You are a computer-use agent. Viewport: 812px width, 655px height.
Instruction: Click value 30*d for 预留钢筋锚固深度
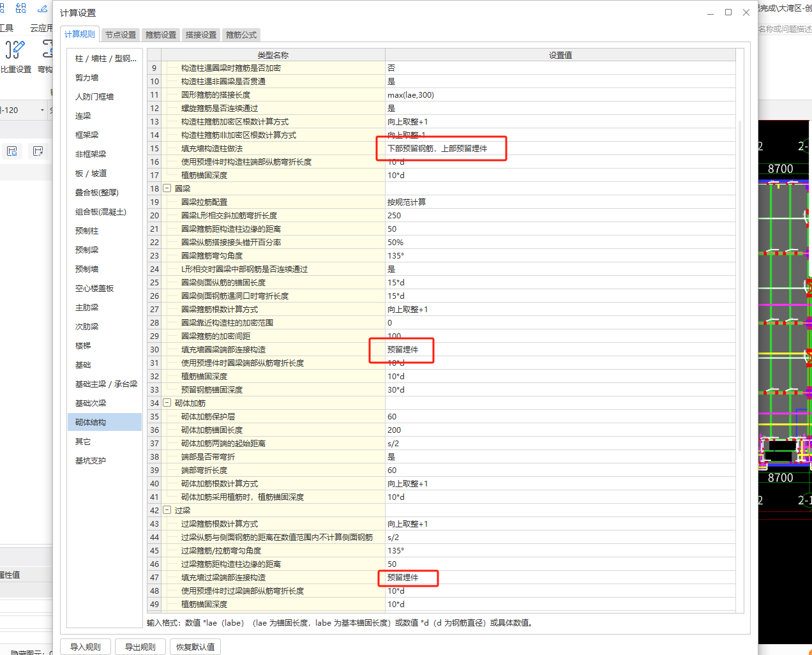tap(396, 389)
